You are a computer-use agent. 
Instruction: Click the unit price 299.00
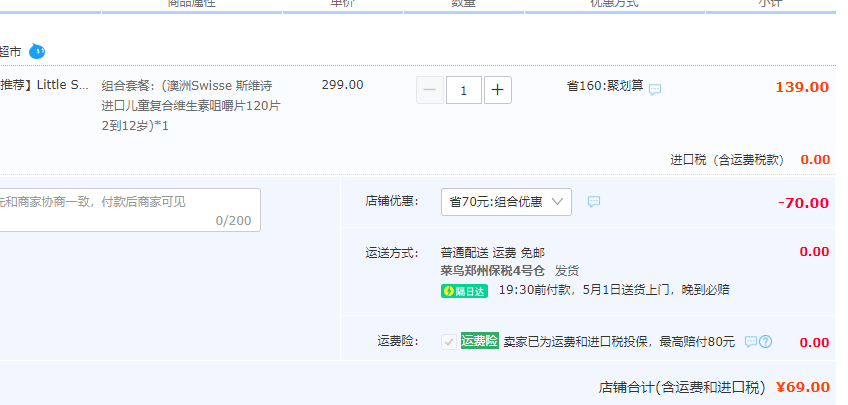pyautogui.click(x=342, y=85)
